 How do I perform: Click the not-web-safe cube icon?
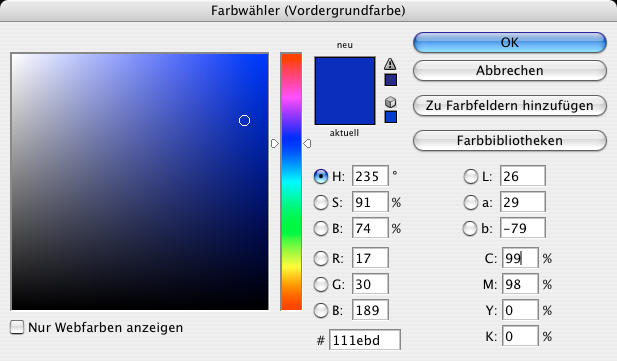pos(390,102)
